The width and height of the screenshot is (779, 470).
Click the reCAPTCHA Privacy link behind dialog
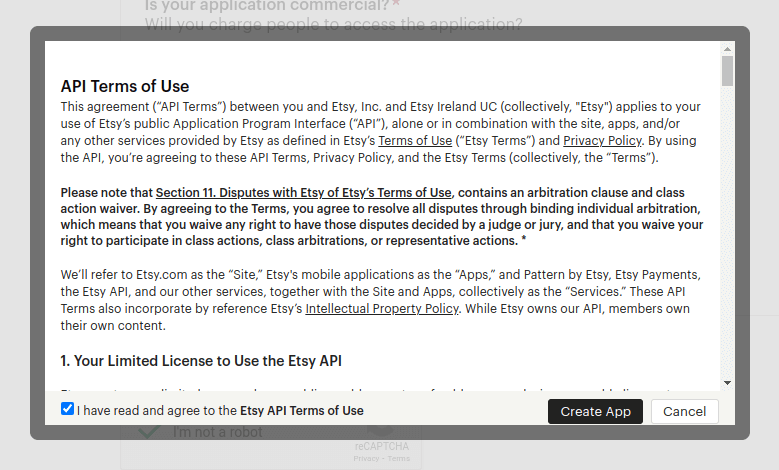366,459
